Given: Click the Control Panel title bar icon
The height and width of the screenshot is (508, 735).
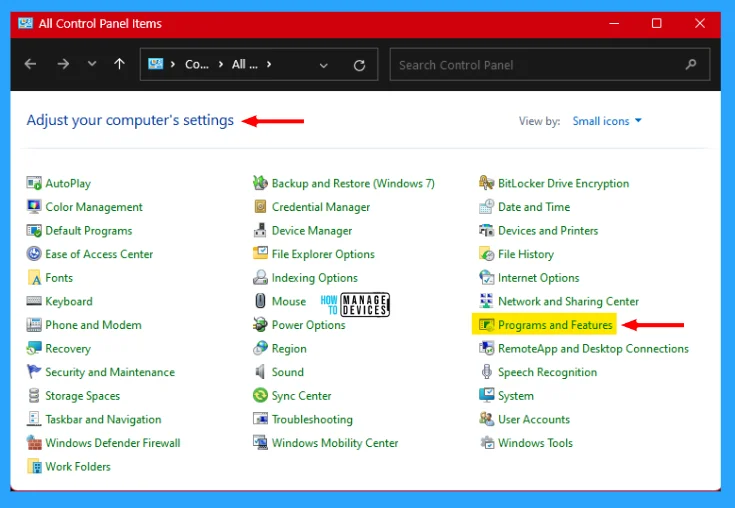Looking at the screenshot, I should coord(25,23).
